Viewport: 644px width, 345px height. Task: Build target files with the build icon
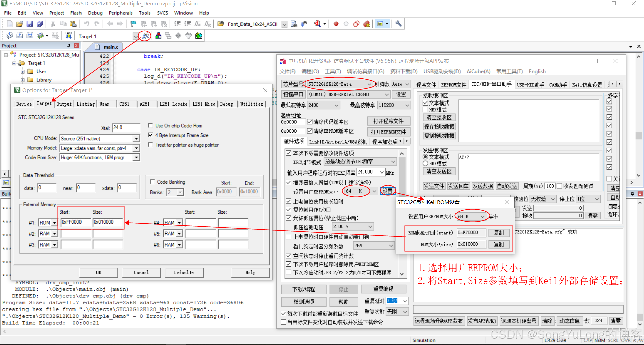click(x=20, y=36)
